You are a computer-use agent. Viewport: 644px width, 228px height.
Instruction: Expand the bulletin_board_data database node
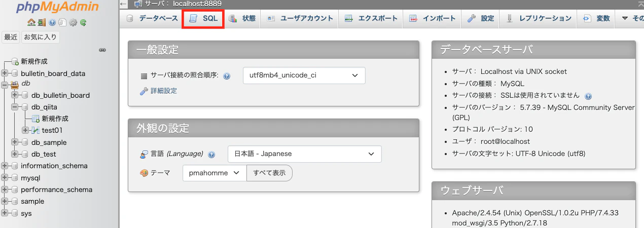5,73
